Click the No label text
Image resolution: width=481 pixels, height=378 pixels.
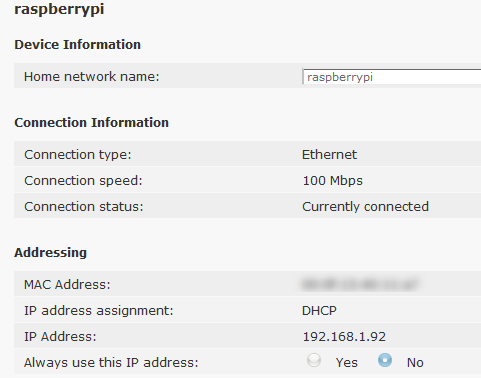pos(415,362)
